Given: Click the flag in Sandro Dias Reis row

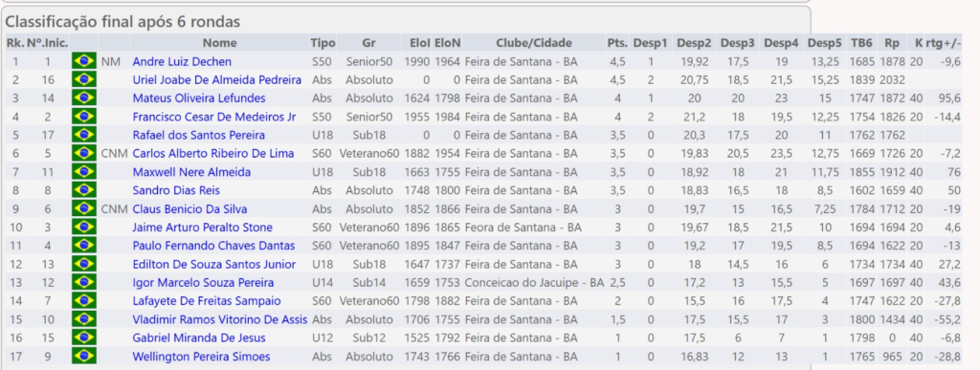Looking at the screenshot, I should coord(84,190).
